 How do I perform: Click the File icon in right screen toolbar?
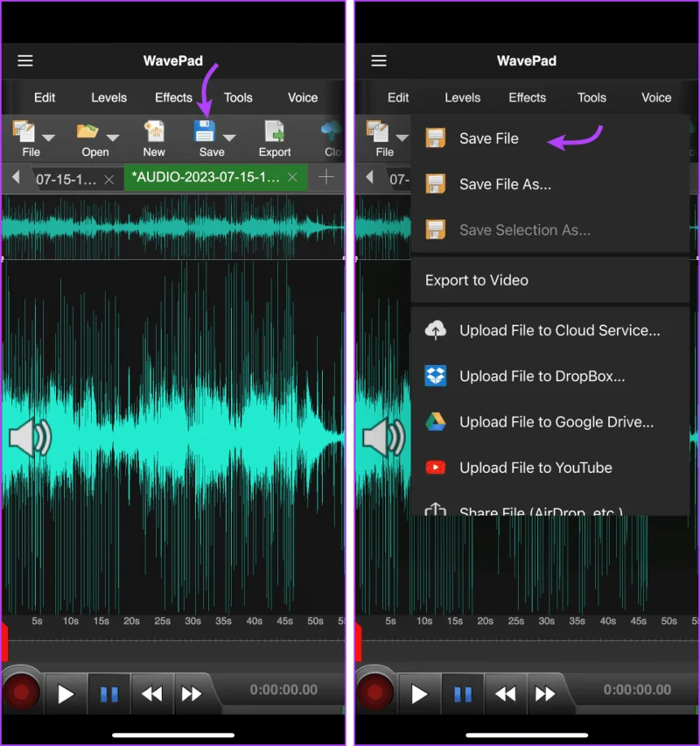click(378, 131)
